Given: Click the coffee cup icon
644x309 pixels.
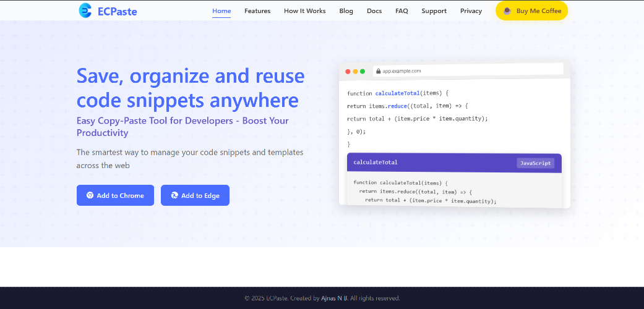Looking at the screenshot, I should (507, 11).
